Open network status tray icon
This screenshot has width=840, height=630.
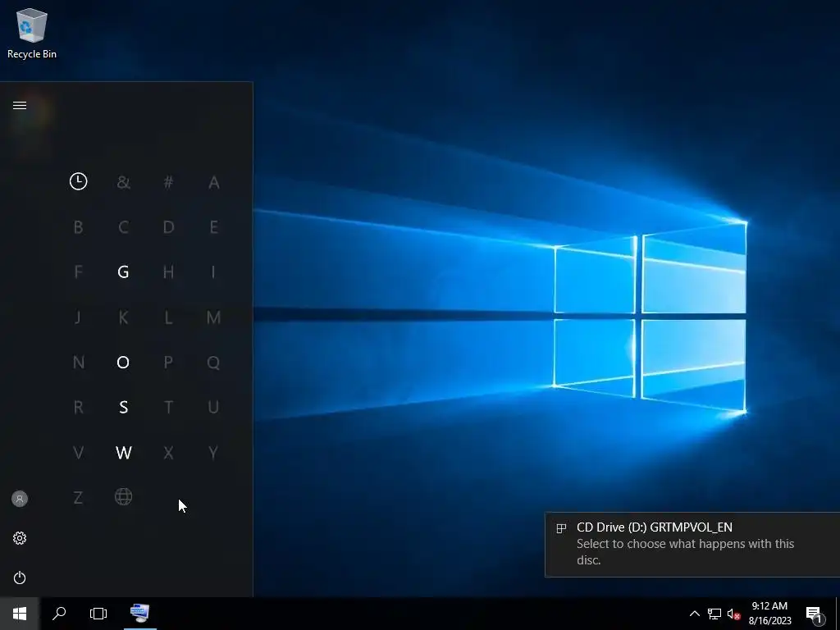click(x=714, y=614)
